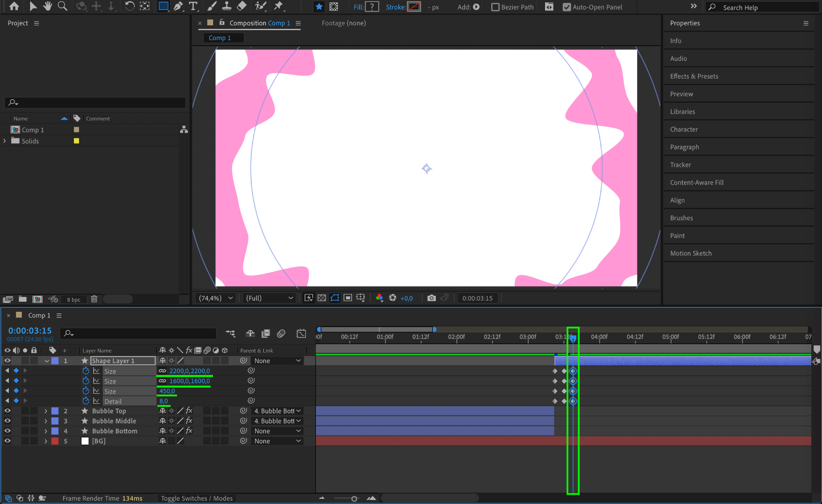Expand the Solids folder
The height and width of the screenshot is (504, 822).
point(4,141)
